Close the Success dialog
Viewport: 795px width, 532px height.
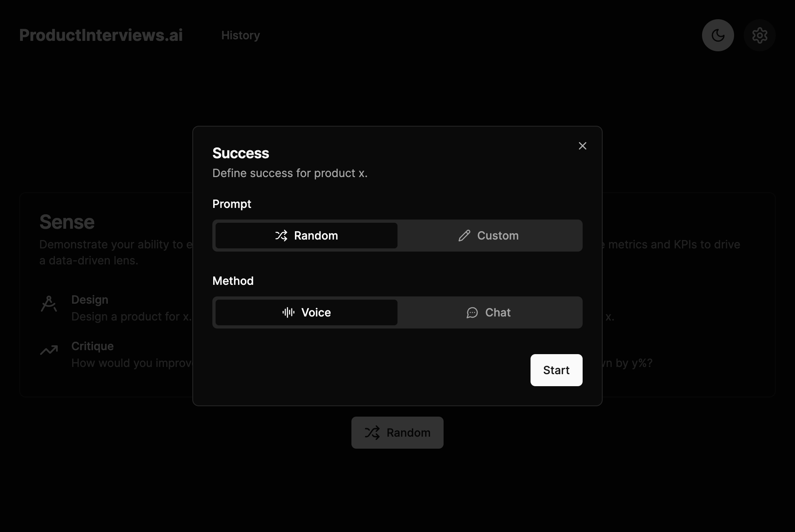click(x=582, y=146)
